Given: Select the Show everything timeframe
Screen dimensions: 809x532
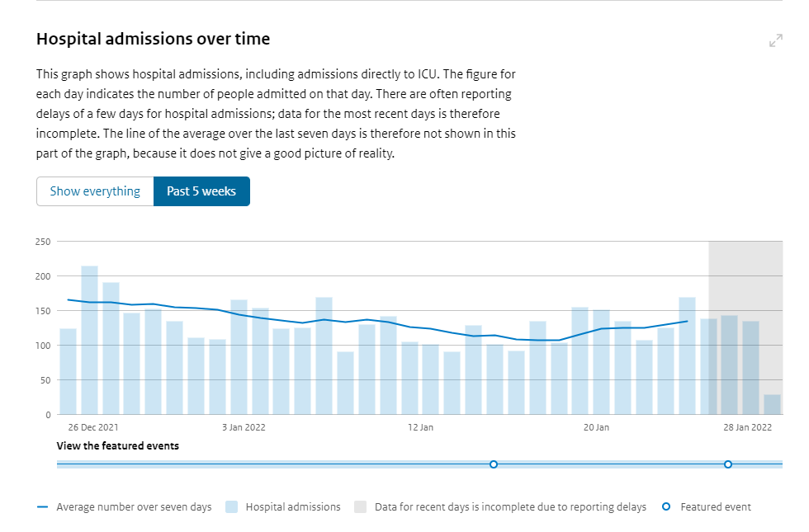Looking at the screenshot, I should [x=95, y=191].
